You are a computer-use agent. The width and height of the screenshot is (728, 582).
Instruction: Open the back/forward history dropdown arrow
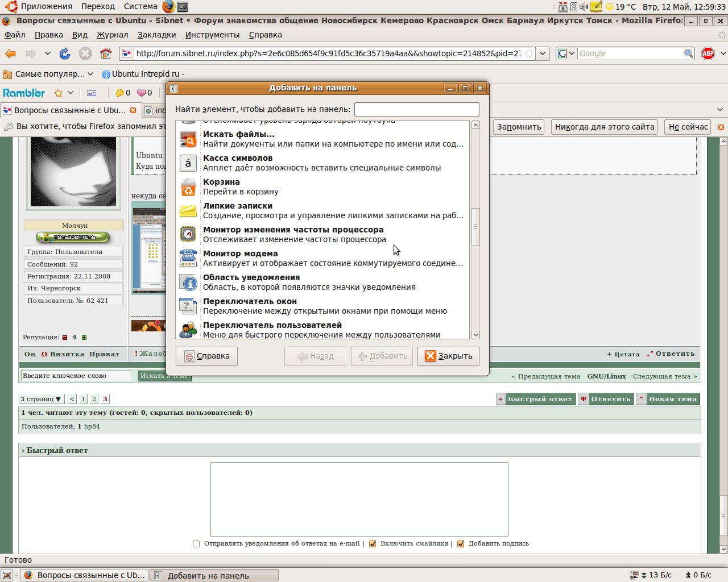point(48,53)
